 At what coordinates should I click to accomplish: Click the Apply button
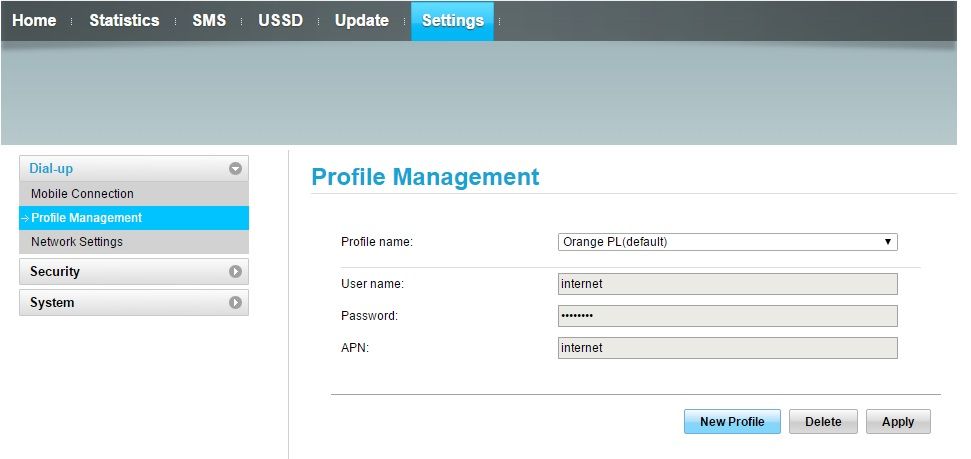(898, 421)
